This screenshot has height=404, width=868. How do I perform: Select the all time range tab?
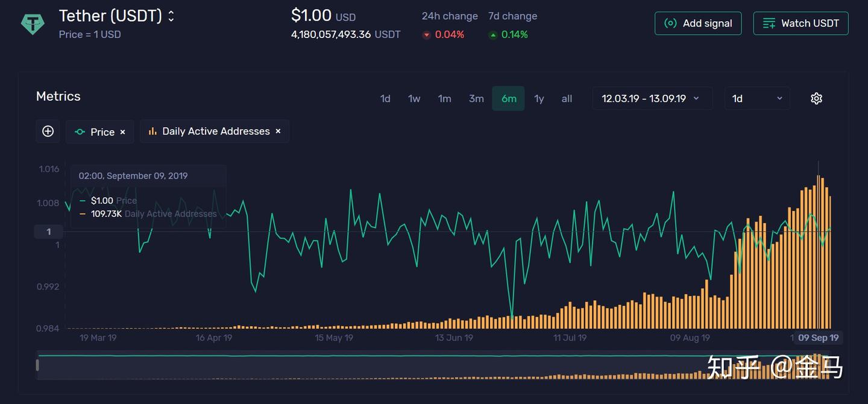tap(566, 98)
